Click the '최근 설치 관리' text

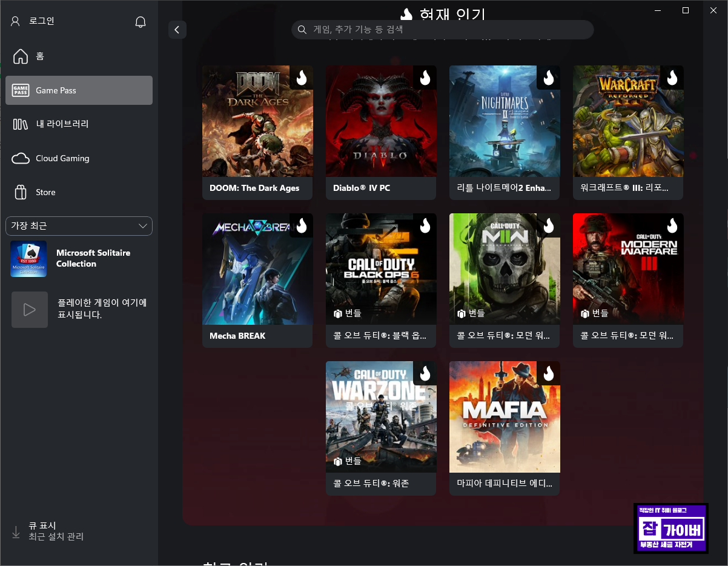[x=56, y=537]
